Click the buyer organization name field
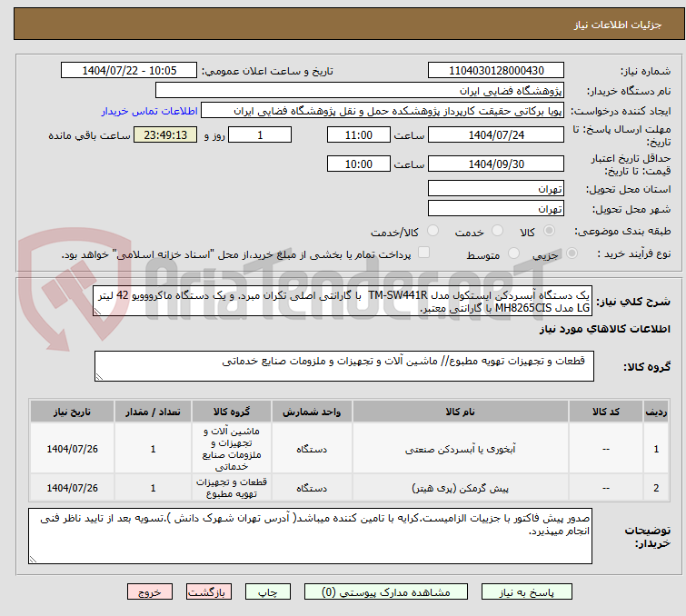The width and height of the screenshot is (686, 616). click(360, 91)
